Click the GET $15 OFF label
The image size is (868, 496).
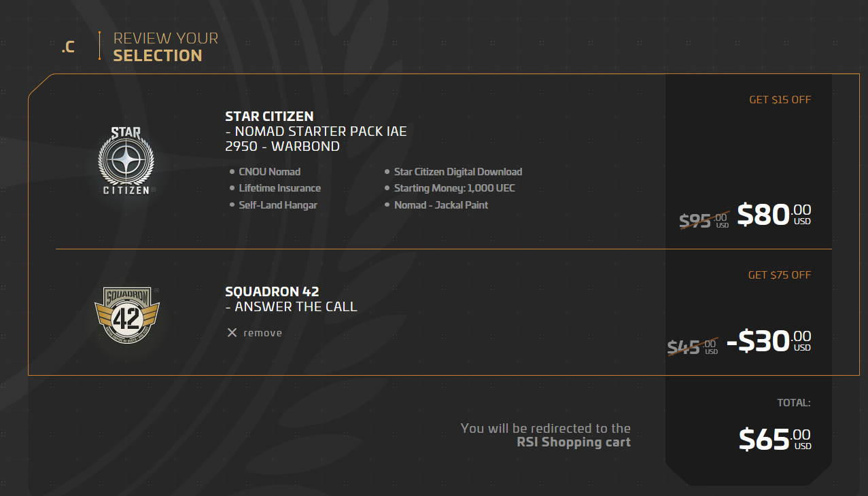780,100
